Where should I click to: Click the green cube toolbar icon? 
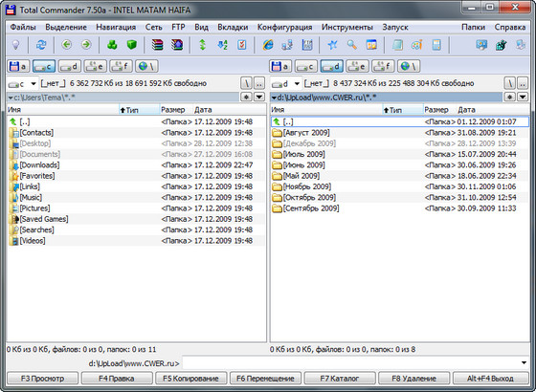[x=132, y=45]
